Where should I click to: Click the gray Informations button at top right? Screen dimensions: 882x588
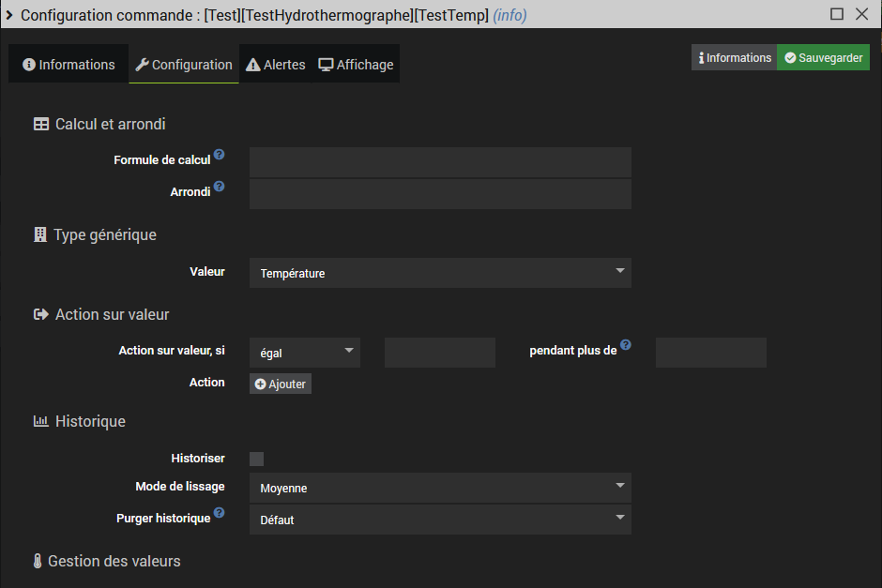(x=734, y=58)
